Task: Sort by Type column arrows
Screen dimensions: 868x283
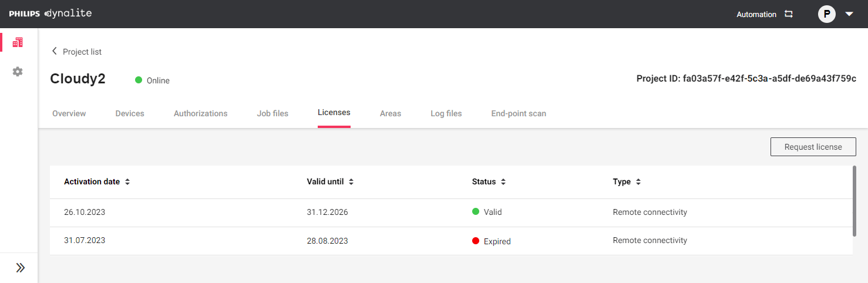Action: (x=638, y=182)
